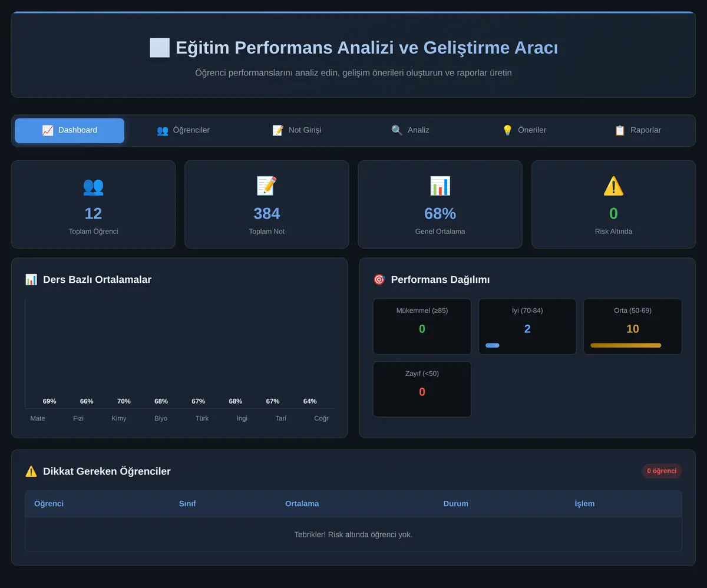Select the Orta (50-69) performance card
The width and height of the screenshot is (707, 588).
(632, 326)
